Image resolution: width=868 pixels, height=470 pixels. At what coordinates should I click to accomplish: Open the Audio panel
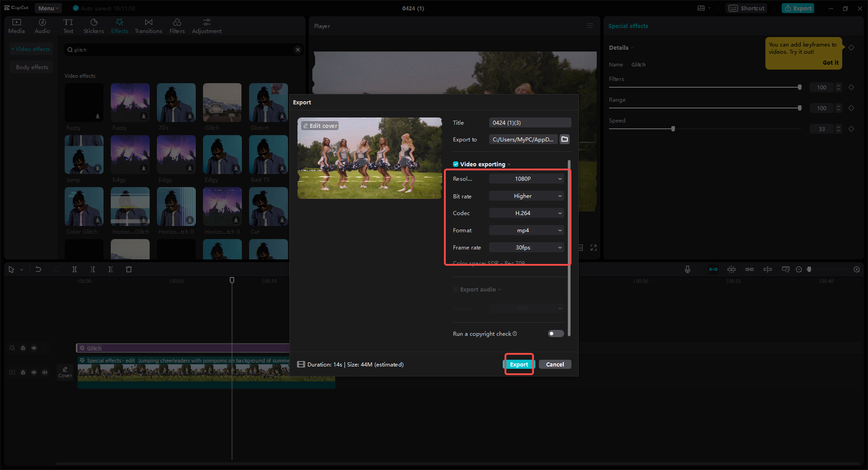point(42,25)
